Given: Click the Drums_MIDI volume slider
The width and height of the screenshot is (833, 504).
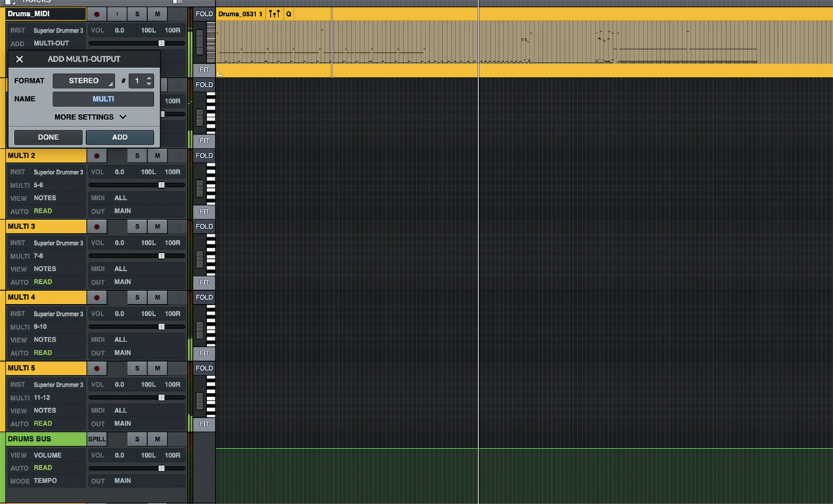Looking at the screenshot, I should 137,44.
